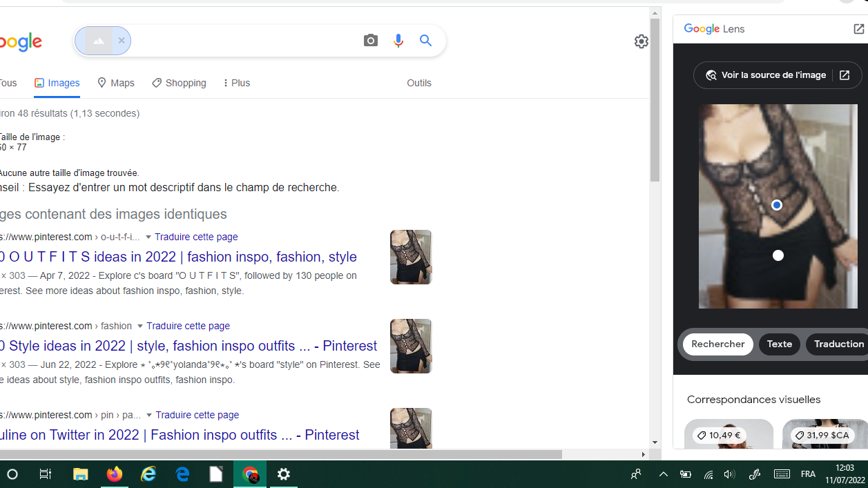
Task: Open Style ideas in 2022 Pinterest result
Action: coord(189,346)
